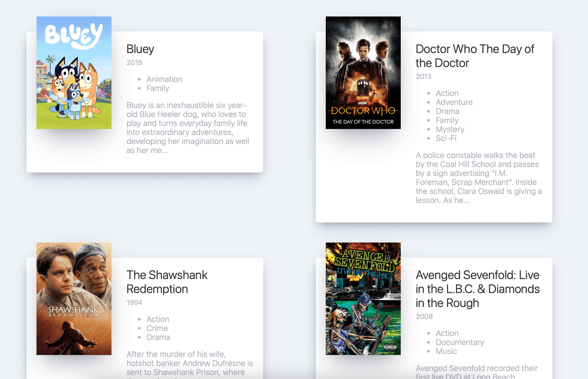Click the Avenged Sevenfold Live in the L.B.C. title
Image resolution: width=588 pixels, height=379 pixels.
pyautogui.click(x=477, y=289)
